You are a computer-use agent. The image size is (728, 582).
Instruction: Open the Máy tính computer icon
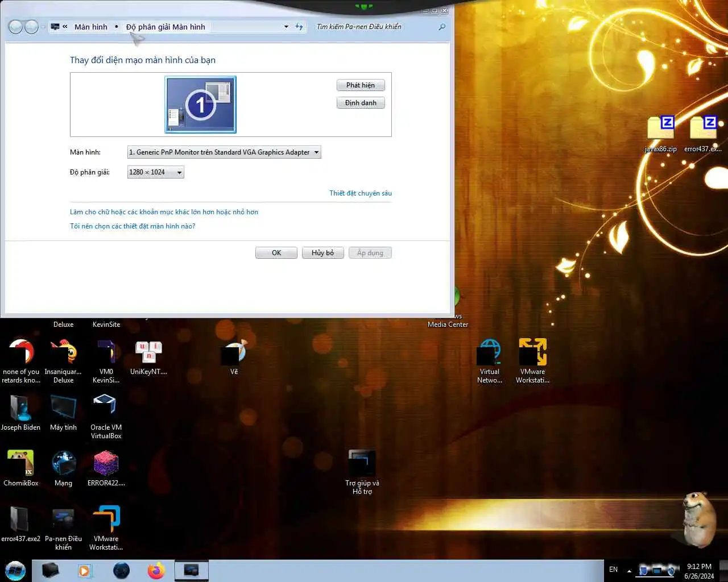[x=63, y=412]
